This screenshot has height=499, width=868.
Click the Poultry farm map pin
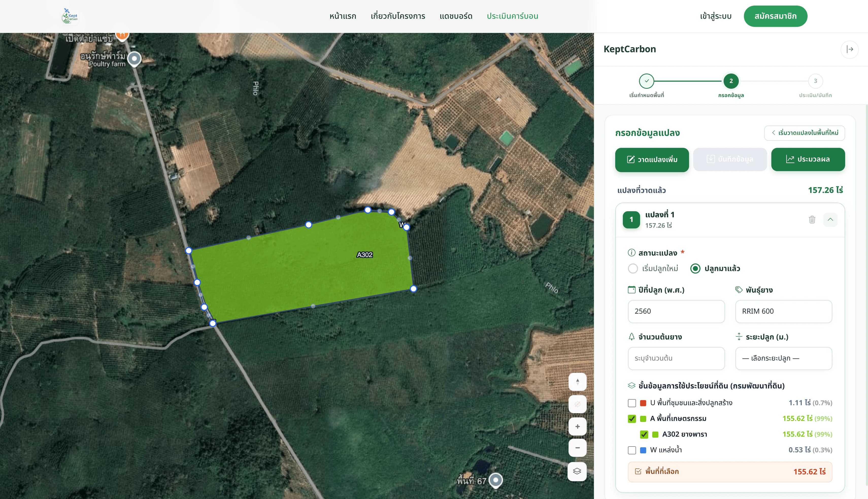pyautogui.click(x=135, y=59)
